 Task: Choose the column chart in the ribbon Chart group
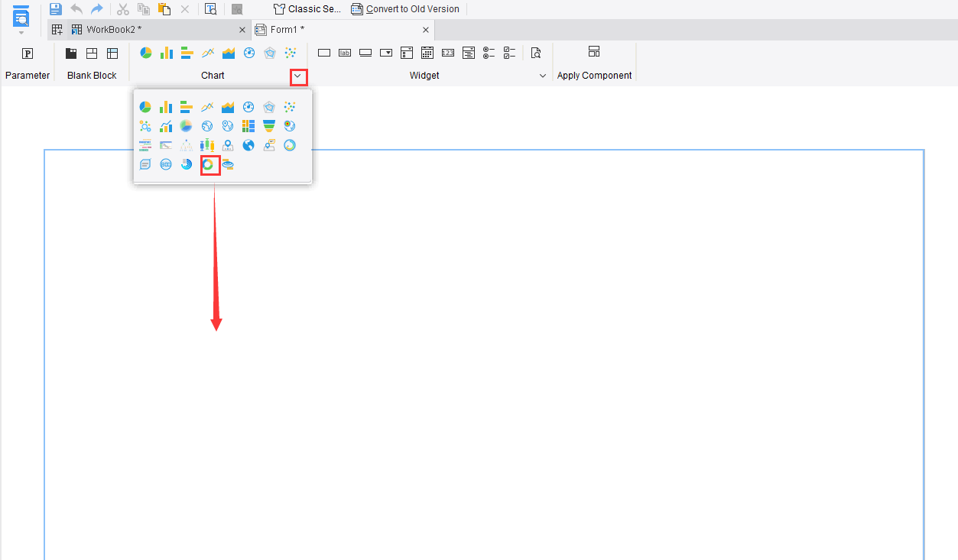(166, 53)
